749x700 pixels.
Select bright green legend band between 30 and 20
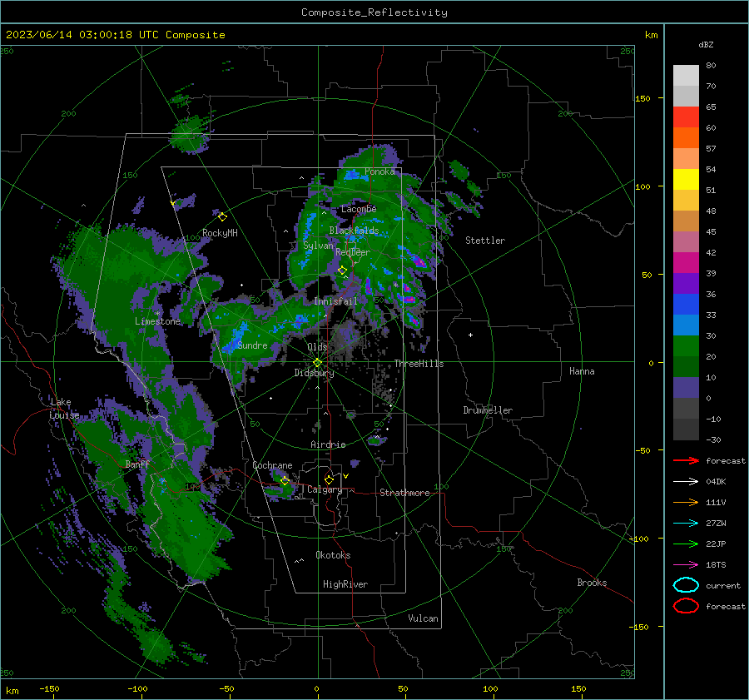[x=686, y=346]
